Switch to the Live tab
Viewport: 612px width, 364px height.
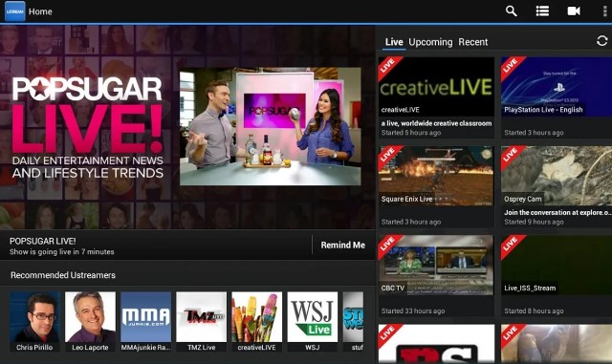click(394, 42)
